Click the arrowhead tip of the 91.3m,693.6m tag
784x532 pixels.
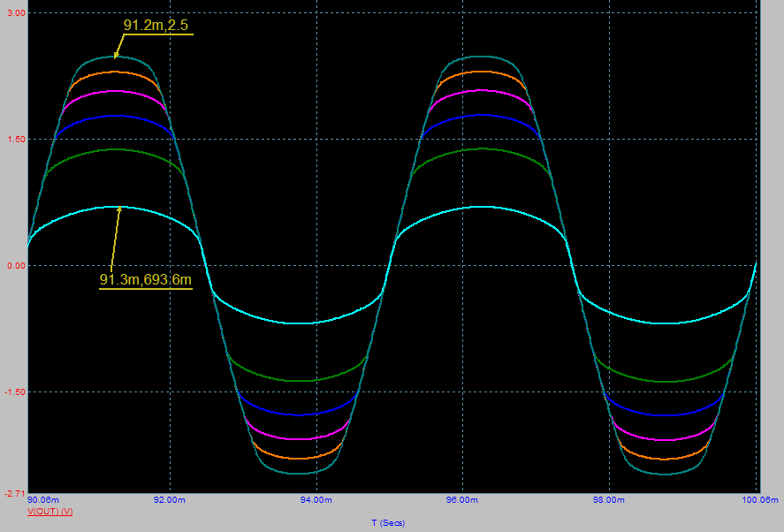point(119,208)
